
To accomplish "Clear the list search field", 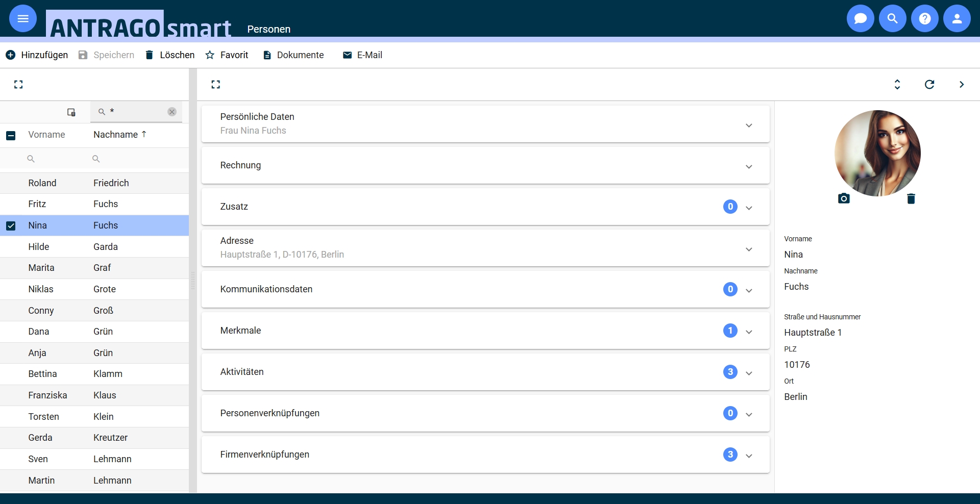I will click(x=172, y=112).
